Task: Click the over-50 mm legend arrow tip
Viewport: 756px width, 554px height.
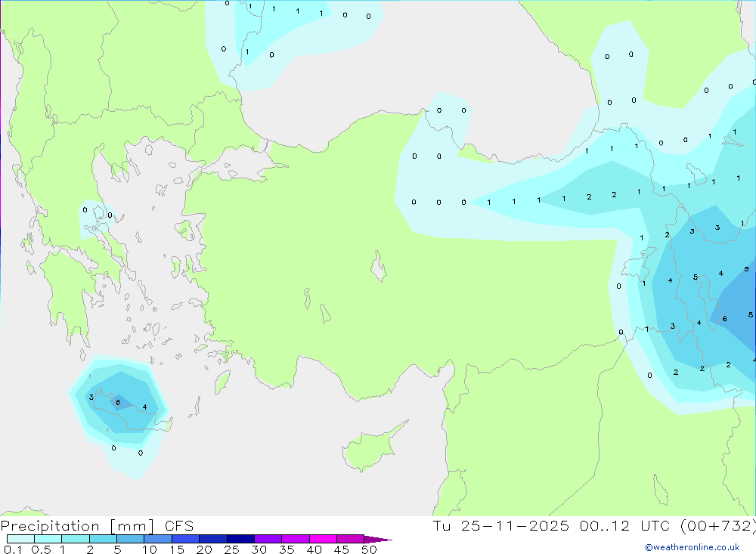Action: click(377, 539)
